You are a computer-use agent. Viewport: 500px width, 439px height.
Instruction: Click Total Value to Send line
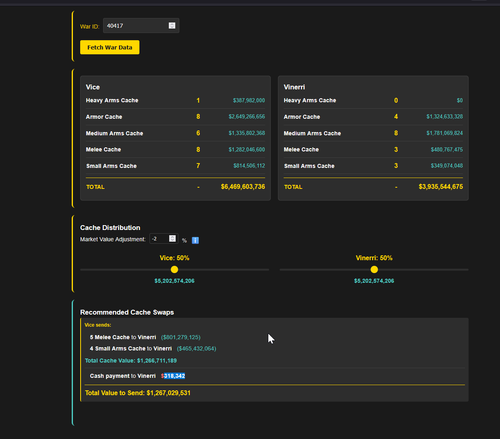click(x=138, y=393)
